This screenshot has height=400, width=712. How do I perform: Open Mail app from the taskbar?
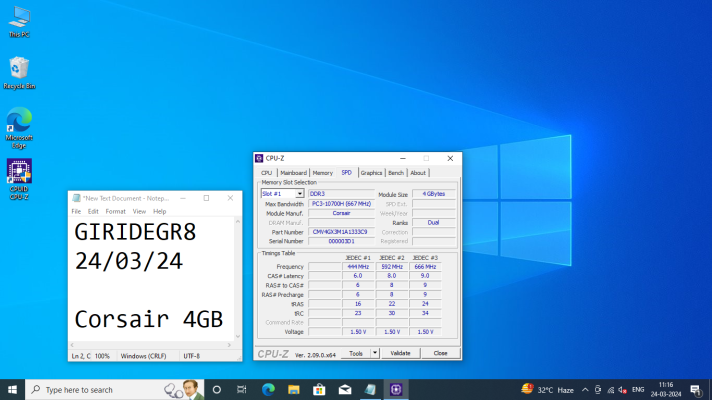(345, 390)
